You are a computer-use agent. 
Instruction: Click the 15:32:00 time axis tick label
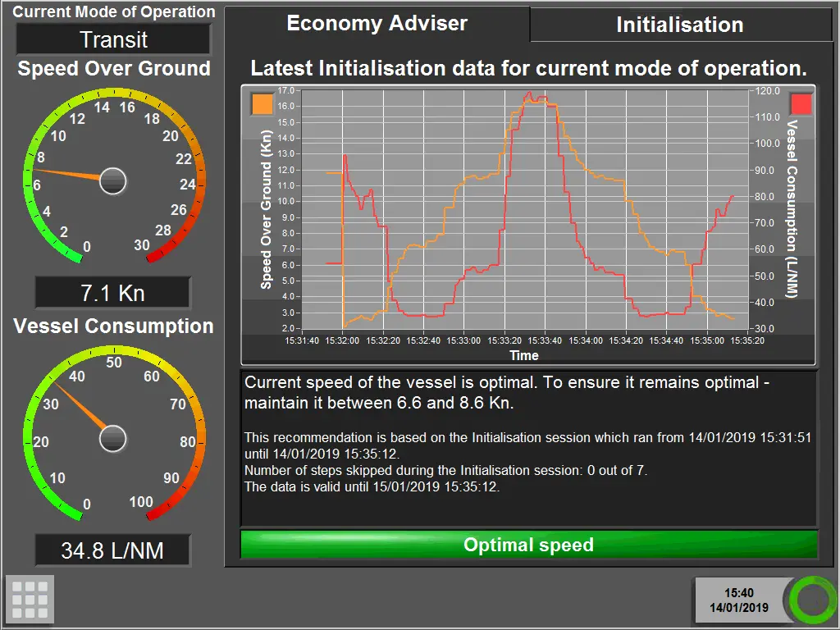coord(342,340)
